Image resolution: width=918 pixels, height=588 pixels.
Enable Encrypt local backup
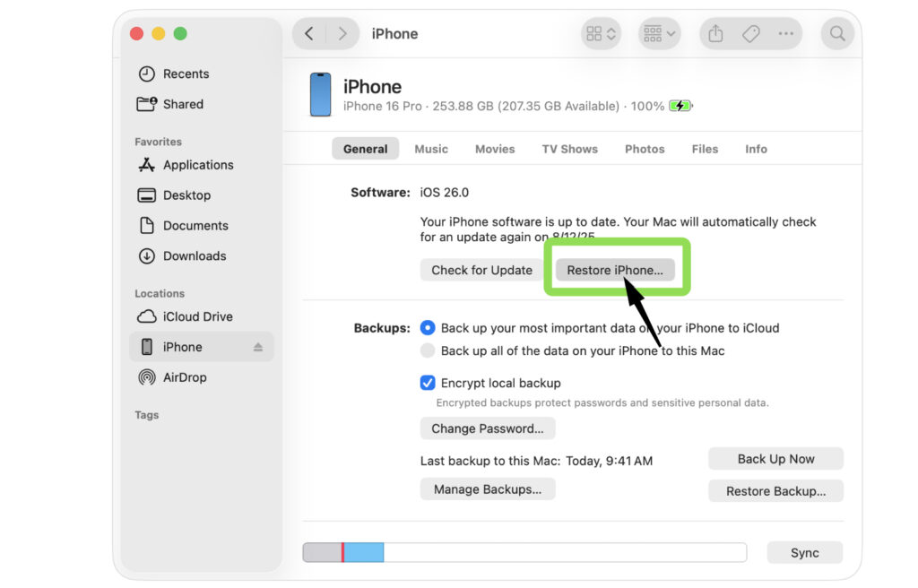click(428, 383)
